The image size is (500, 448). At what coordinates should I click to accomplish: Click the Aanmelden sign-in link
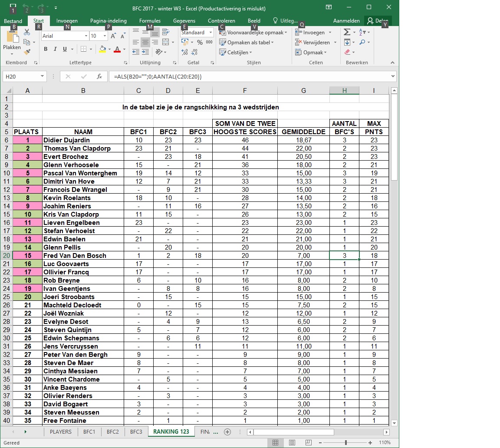[x=346, y=21]
